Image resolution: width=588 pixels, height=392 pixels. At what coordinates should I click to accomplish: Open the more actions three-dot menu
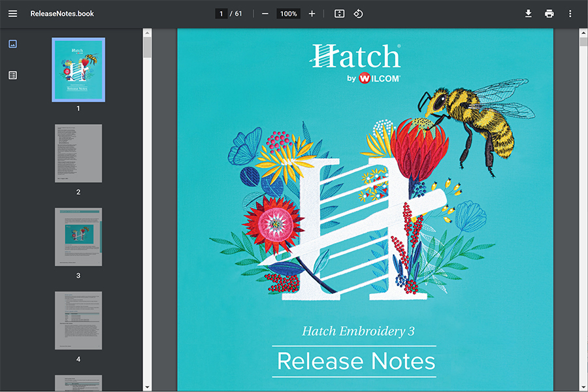[570, 14]
